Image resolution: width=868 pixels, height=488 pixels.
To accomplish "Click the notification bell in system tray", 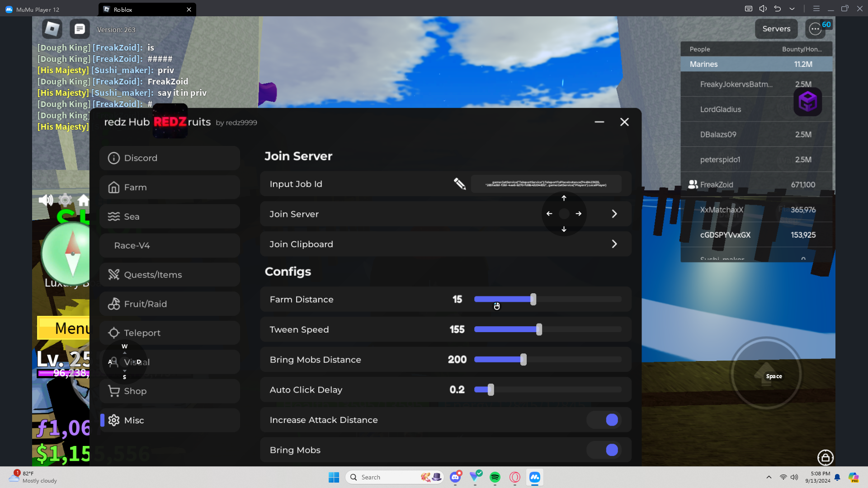I will click(x=837, y=477).
